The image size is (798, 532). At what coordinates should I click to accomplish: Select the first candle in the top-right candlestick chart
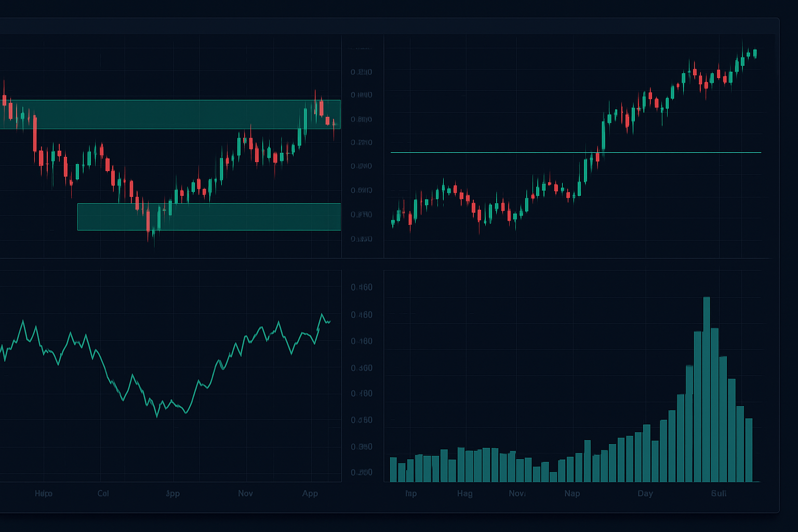coord(393,222)
